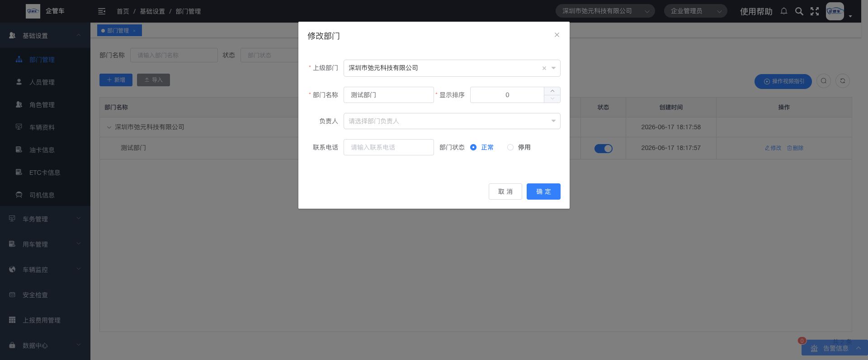Click the 删除 link for 测试部门

[x=795, y=148]
